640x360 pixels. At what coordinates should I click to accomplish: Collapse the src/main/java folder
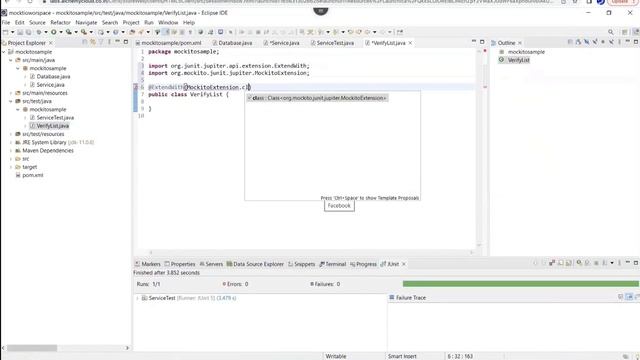coord(11,60)
